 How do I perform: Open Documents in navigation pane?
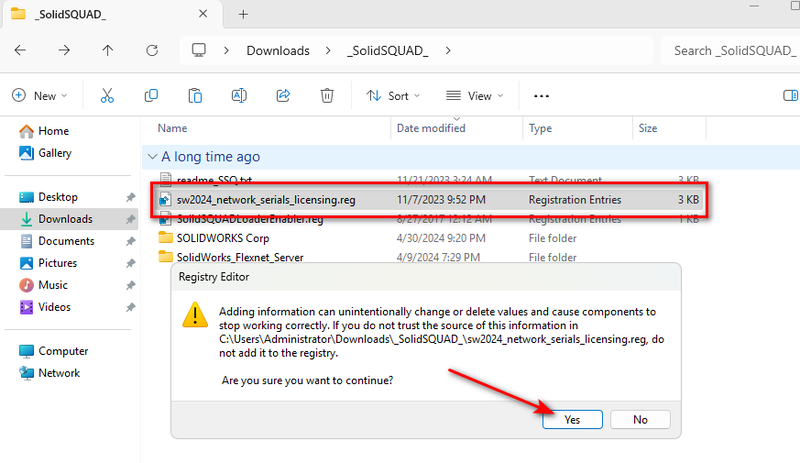tap(57, 241)
